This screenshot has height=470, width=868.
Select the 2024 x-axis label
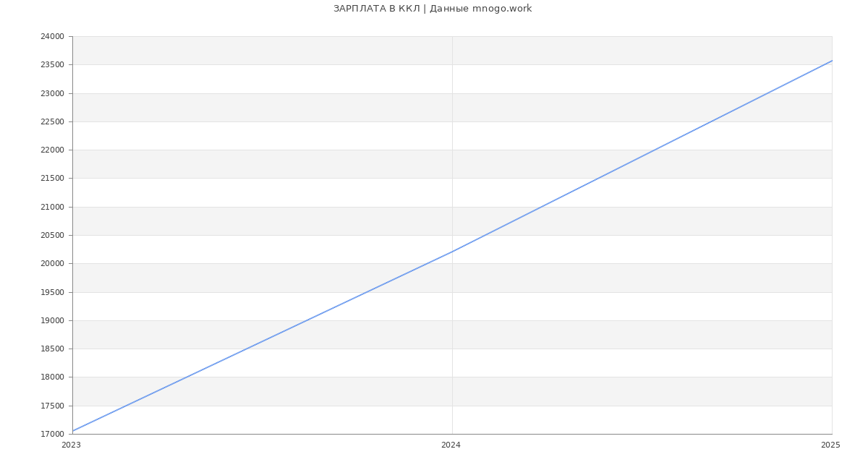click(451, 445)
